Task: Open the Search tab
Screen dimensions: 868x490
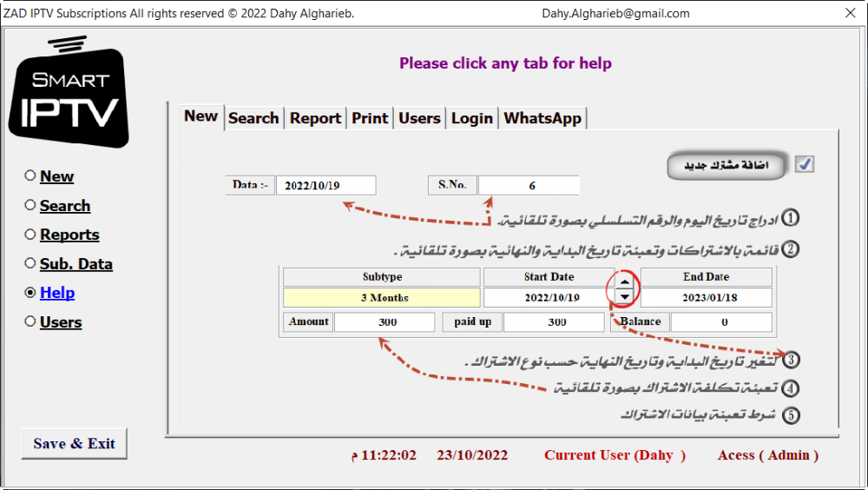Action: coord(253,118)
